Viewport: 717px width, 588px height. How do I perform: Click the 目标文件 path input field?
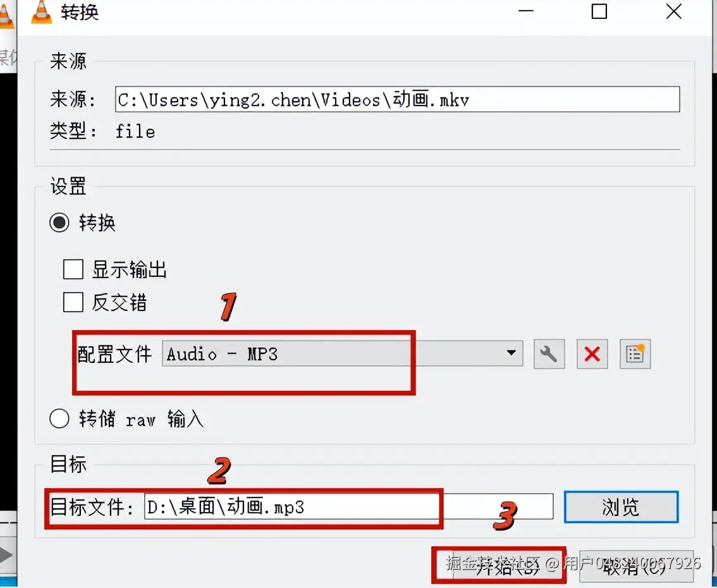click(349, 506)
